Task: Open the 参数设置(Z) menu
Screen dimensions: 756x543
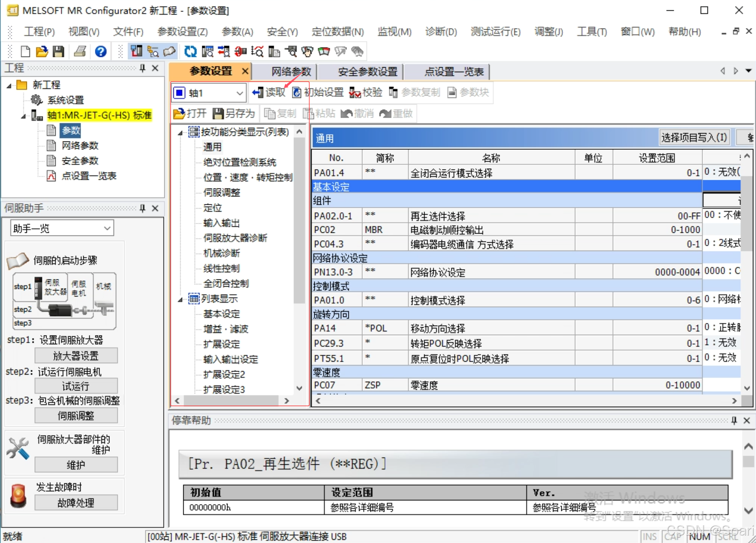Action: [182, 32]
